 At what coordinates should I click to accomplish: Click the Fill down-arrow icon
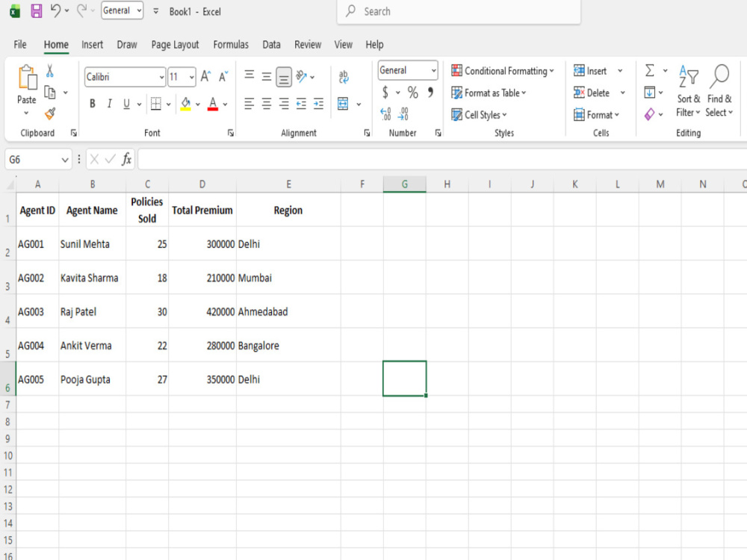pos(649,93)
